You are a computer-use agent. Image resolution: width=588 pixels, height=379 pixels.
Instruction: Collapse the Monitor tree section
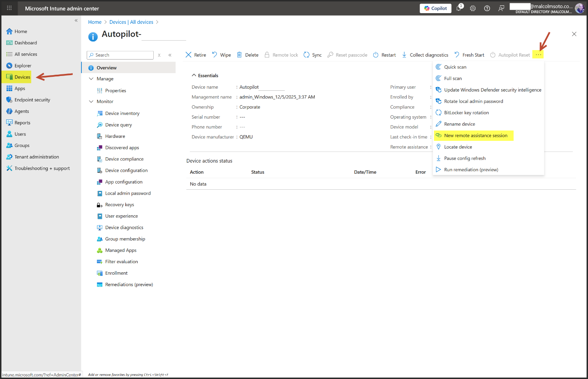[x=91, y=101]
